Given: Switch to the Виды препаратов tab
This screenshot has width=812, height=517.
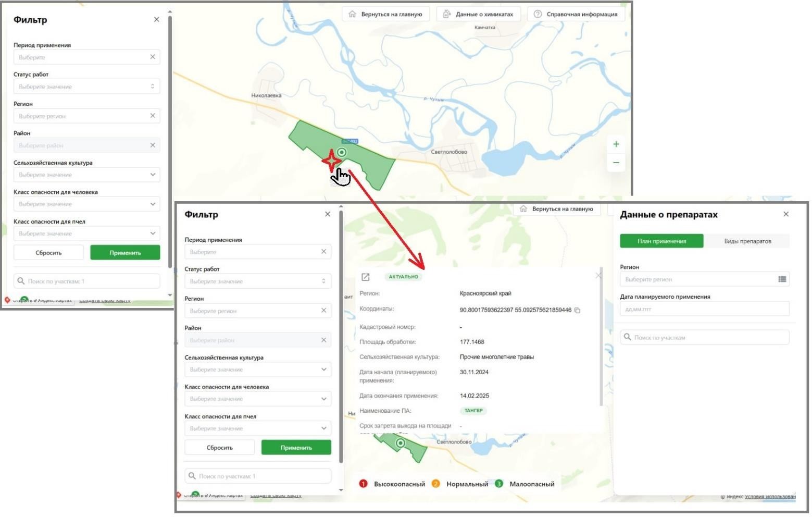Looking at the screenshot, I should [747, 241].
